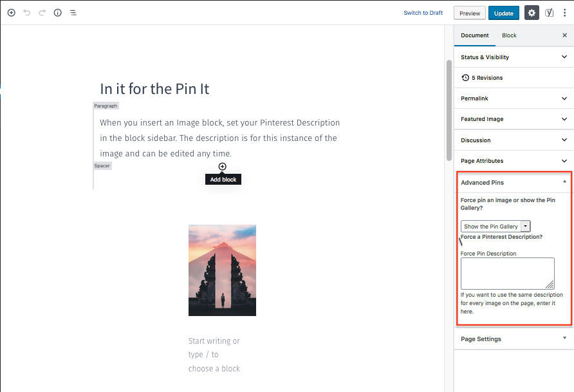This screenshot has height=392, width=574.
Task: Open the content structure info icon
Action: click(x=58, y=13)
